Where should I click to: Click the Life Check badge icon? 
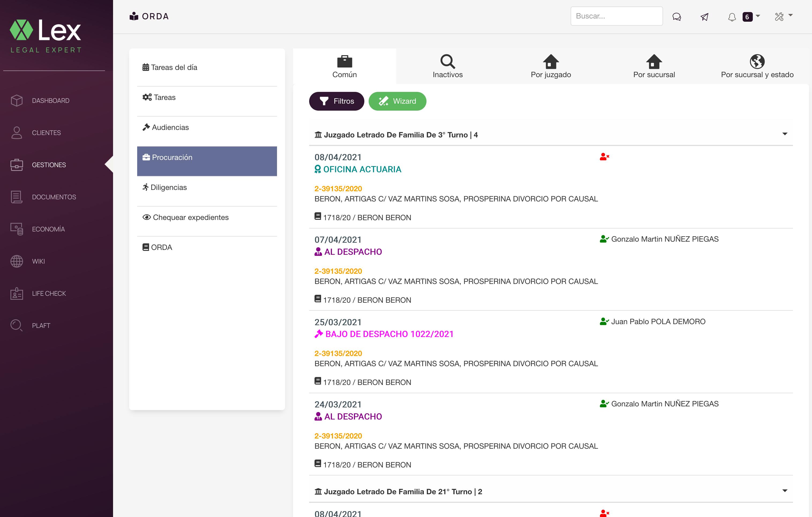point(17,293)
